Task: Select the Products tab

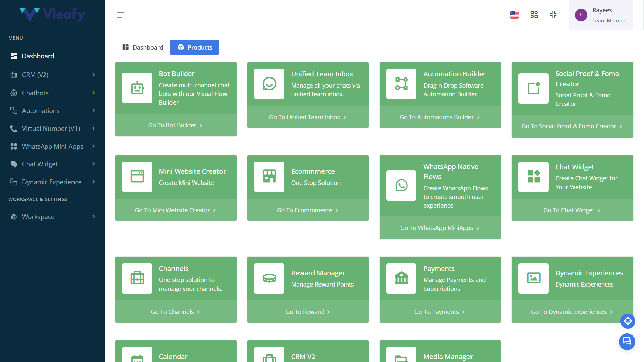Action: [x=195, y=47]
